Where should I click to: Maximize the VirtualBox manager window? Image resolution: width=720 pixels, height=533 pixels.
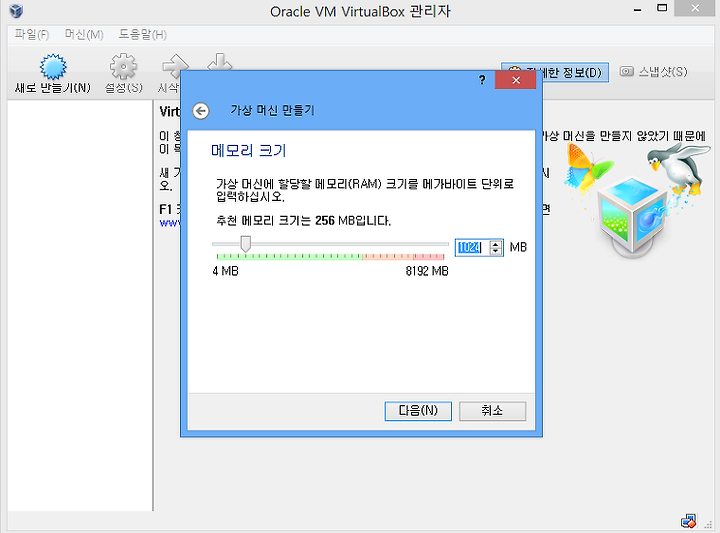[x=662, y=8]
